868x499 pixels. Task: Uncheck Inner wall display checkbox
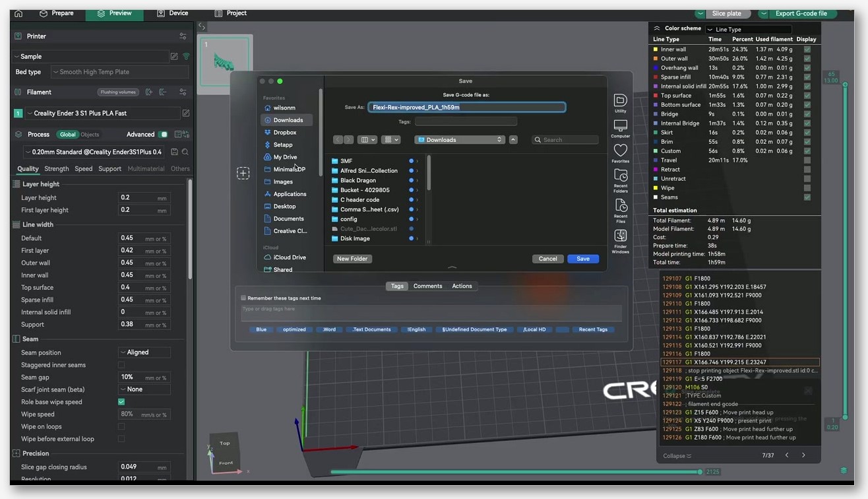(807, 50)
